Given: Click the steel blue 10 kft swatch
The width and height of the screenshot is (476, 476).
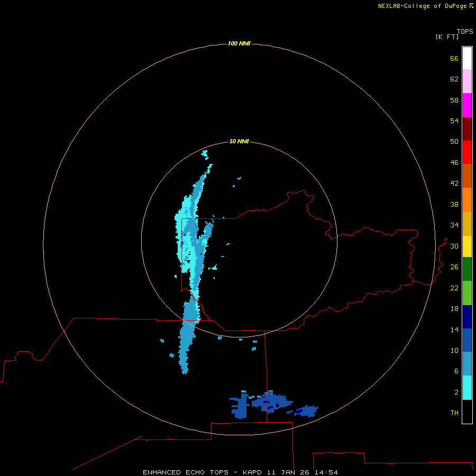Looking at the screenshot, I should [x=467, y=364].
